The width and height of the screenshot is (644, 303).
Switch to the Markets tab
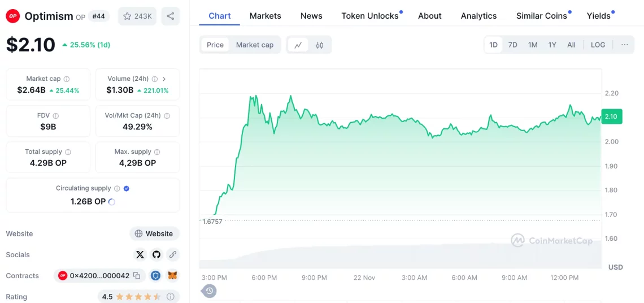(x=266, y=16)
